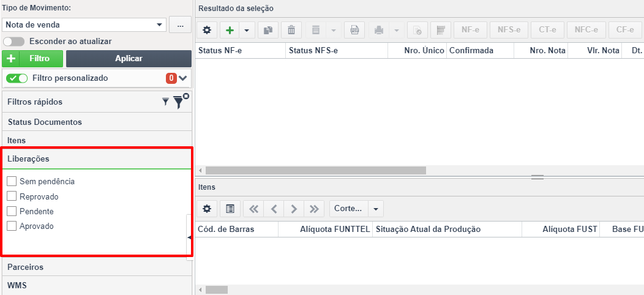Viewport: 644px width, 295px height.
Task: Click the cancel document icon
Action: click(417, 30)
